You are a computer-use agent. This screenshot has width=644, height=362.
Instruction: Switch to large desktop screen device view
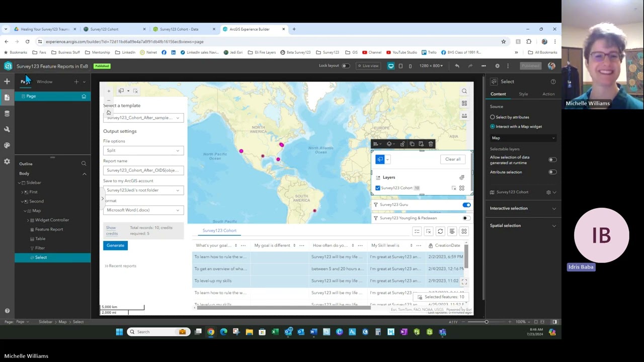(x=391, y=66)
